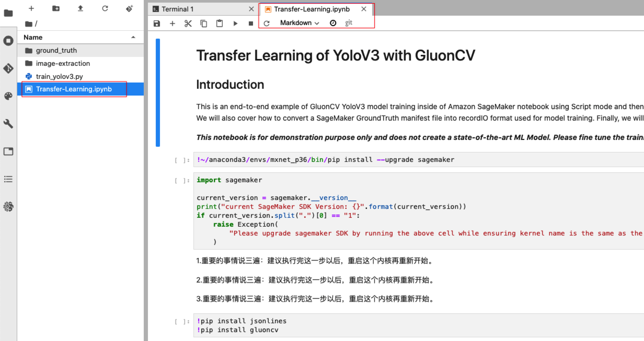
Task: Close the Terminal 1 tab
Action: click(x=251, y=9)
